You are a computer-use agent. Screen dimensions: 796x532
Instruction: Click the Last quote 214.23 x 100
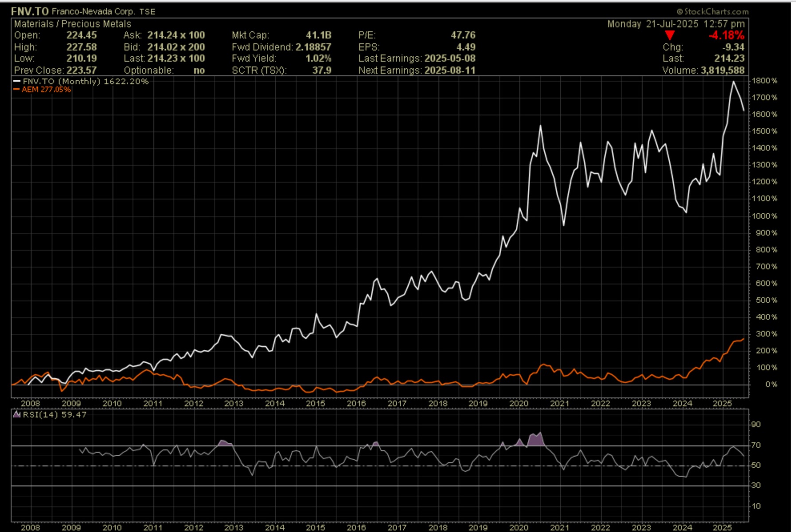point(176,59)
